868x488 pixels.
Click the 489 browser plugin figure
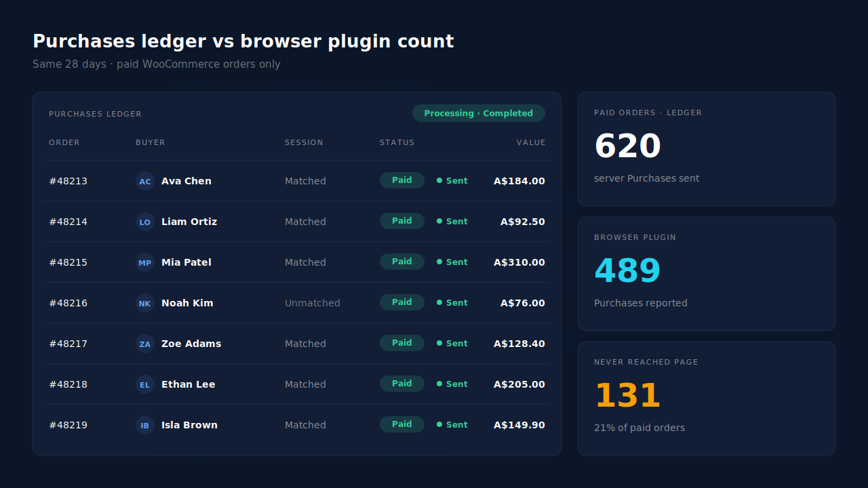click(x=627, y=271)
